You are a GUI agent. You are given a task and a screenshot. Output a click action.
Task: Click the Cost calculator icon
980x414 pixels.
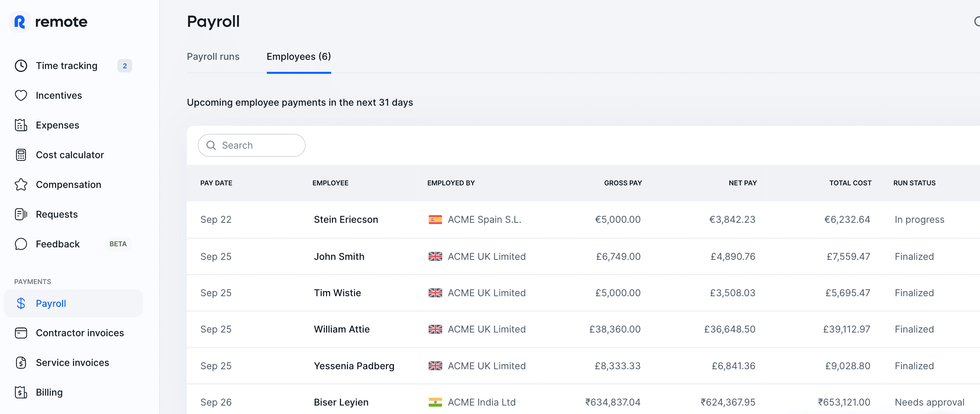tap(21, 155)
